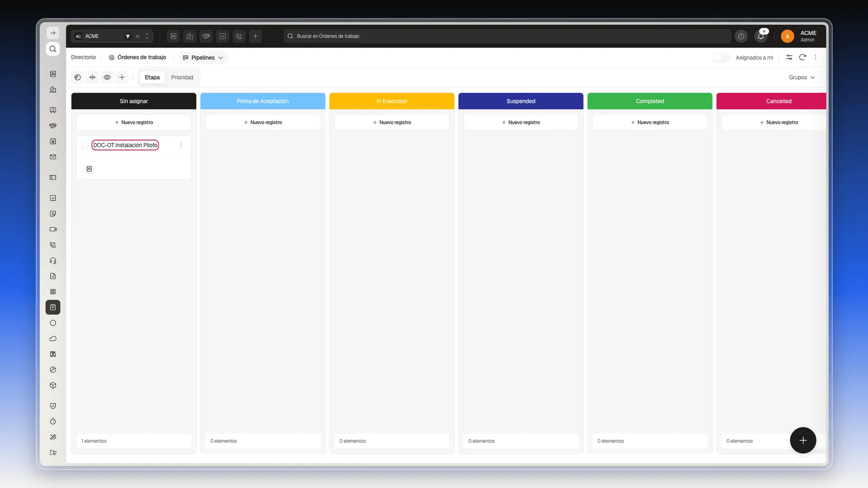This screenshot has width=868, height=488.
Task: Switch to the Prioridad tab
Action: 182,77
